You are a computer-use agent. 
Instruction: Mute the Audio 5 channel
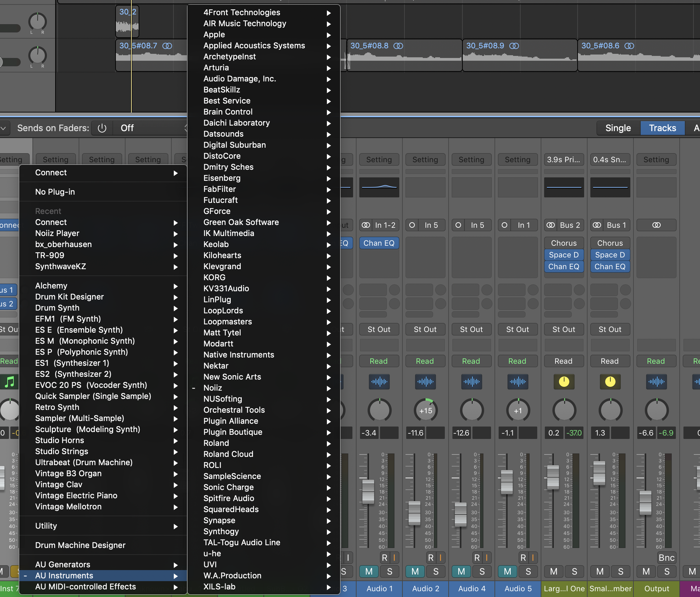508,572
